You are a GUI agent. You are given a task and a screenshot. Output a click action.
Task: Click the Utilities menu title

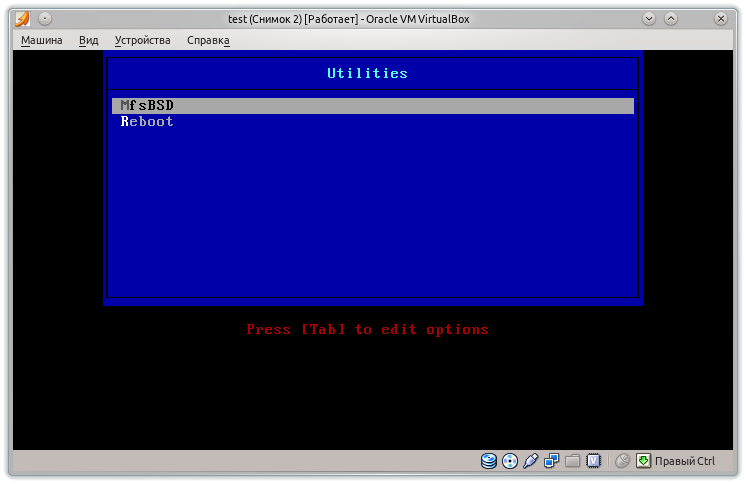pos(367,73)
